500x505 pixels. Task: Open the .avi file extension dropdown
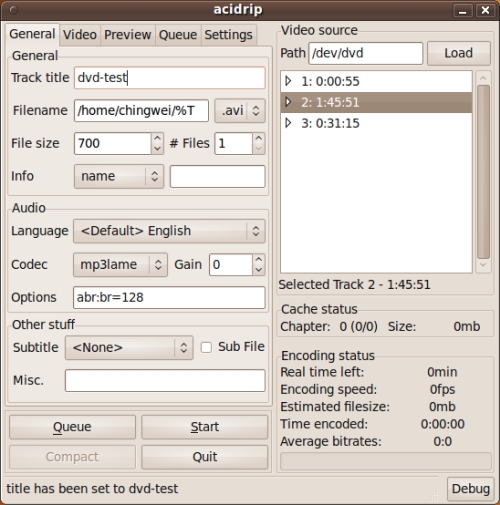tap(240, 111)
